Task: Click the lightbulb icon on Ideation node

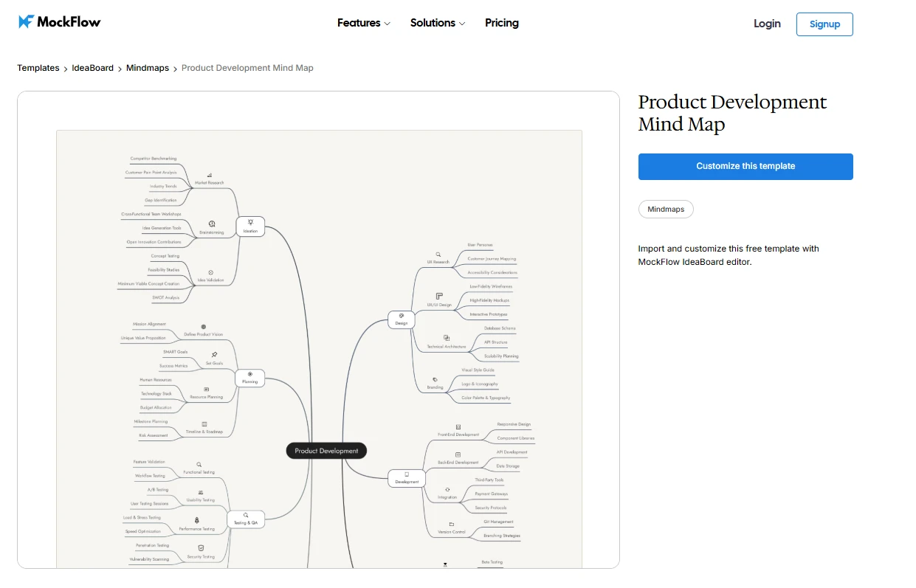Action: pos(251,222)
